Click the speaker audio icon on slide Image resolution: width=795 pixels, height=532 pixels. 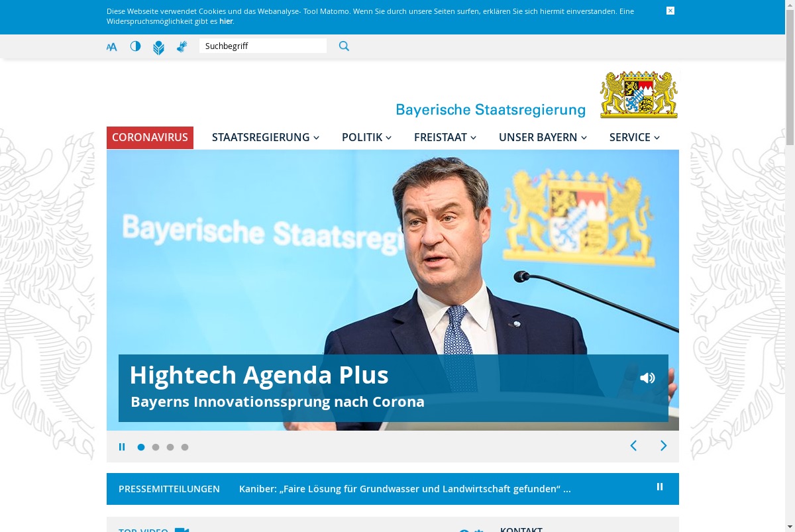coord(647,378)
